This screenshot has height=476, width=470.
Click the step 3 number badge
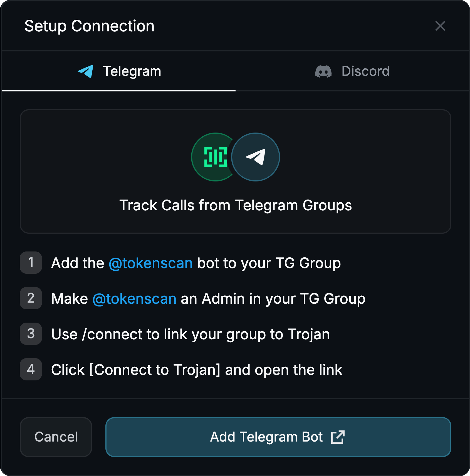tap(31, 334)
